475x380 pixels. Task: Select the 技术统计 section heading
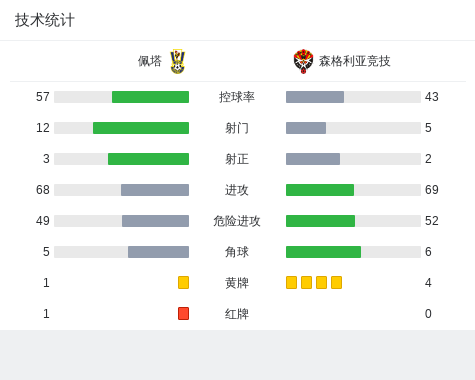pyautogui.click(x=45, y=20)
